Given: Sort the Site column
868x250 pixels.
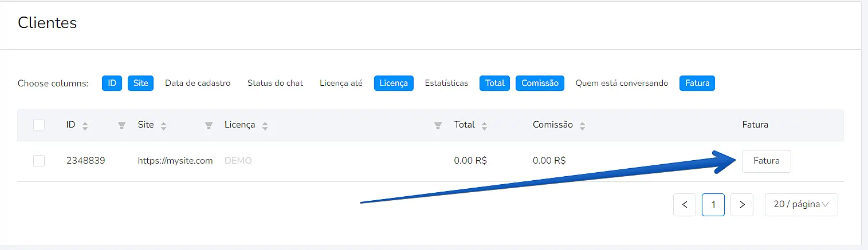Looking at the screenshot, I should coord(163,125).
